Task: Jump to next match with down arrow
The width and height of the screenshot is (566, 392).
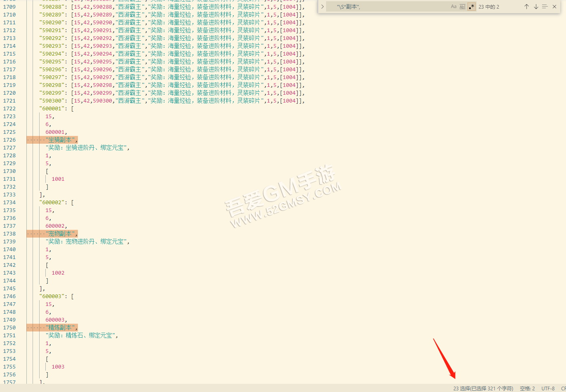Action: click(536, 7)
